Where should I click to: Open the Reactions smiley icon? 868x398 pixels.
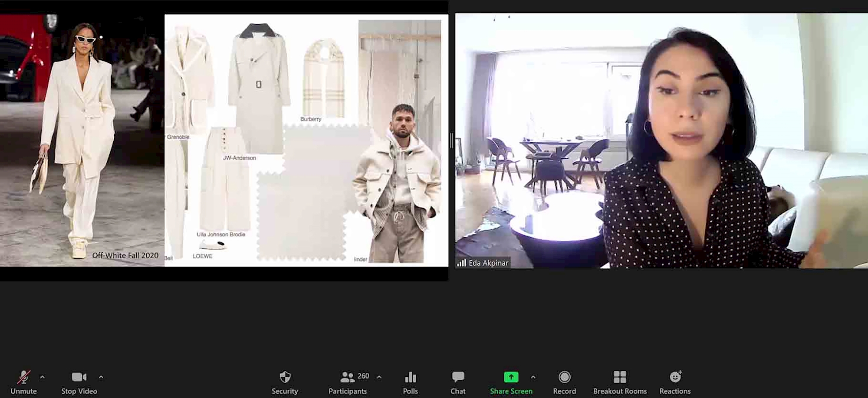click(675, 377)
